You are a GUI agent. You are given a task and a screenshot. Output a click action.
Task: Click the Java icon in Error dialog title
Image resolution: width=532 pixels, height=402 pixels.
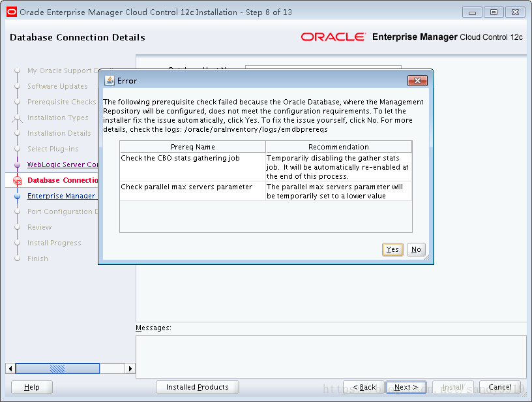point(110,80)
